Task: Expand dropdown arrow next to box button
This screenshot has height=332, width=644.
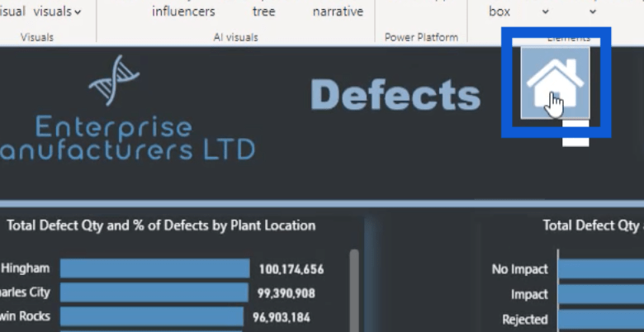Action: 545,12
